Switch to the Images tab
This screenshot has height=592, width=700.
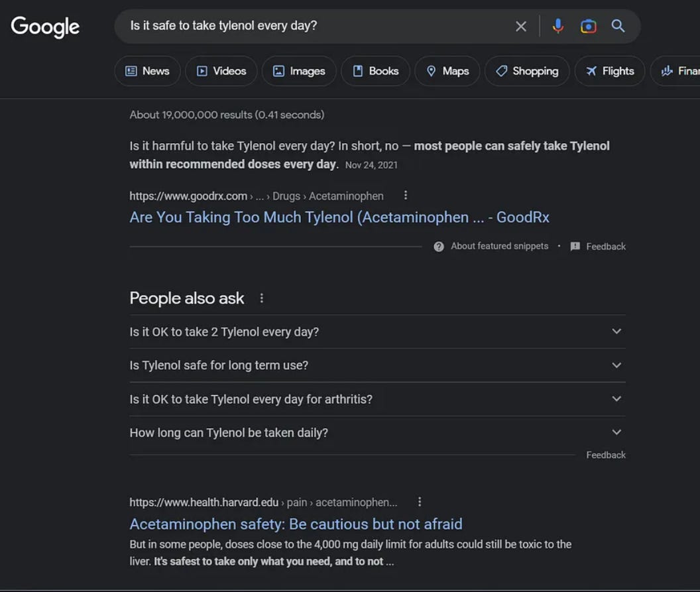(x=299, y=71)
